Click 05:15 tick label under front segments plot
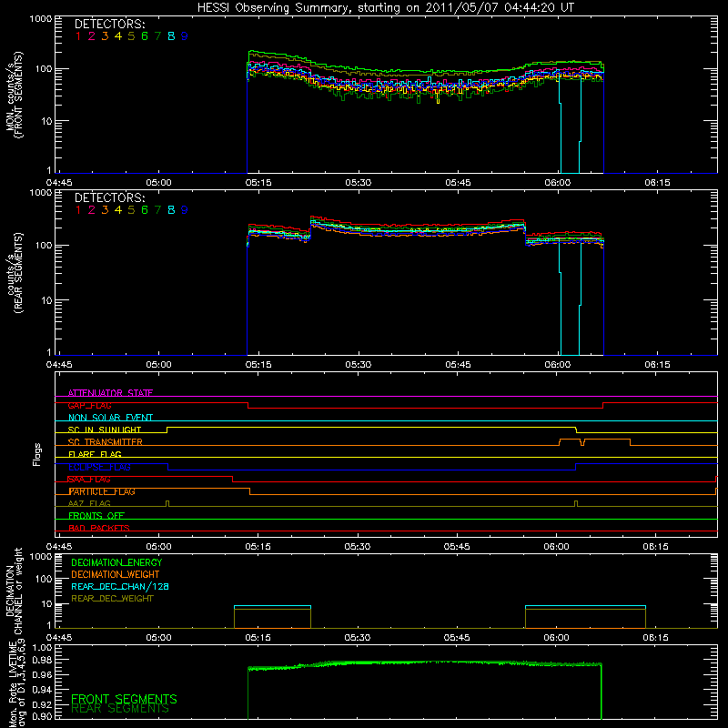The image size is (728, 728). 258,183
